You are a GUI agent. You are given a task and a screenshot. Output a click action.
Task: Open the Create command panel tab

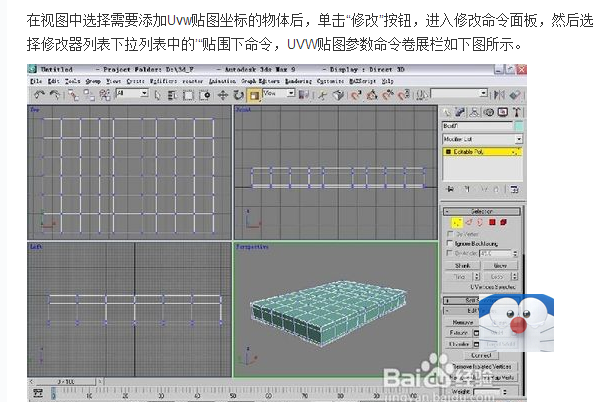tap(447, 112)
